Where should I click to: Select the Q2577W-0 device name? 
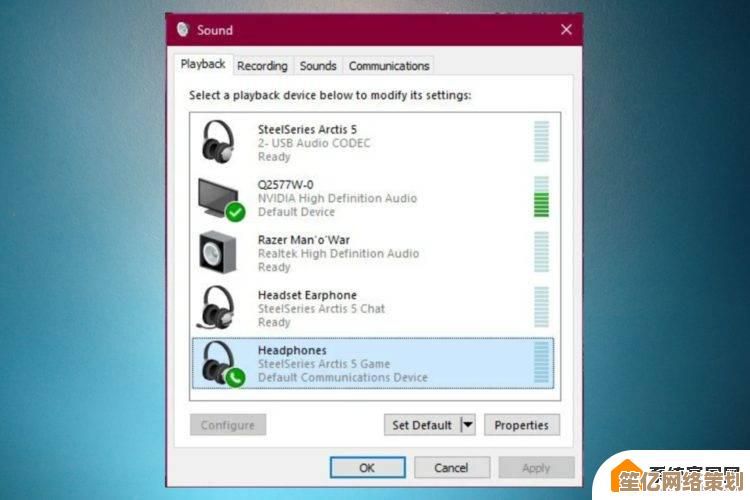286,185
